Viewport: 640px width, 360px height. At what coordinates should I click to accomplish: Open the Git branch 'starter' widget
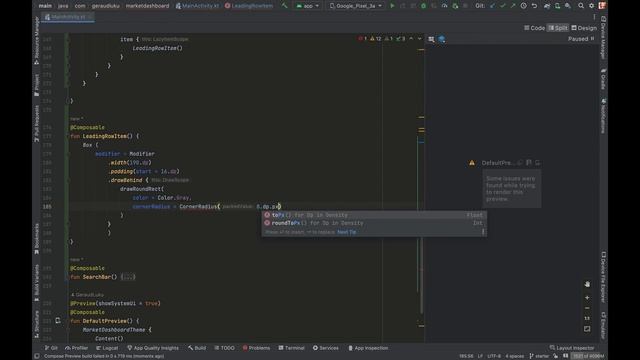[x=539, y=356]
